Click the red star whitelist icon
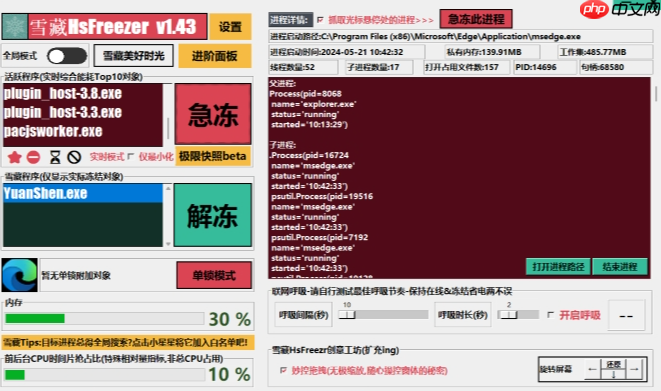Viewport: 661px width, 391px height. pyautogui.click(x=14, y=157)
